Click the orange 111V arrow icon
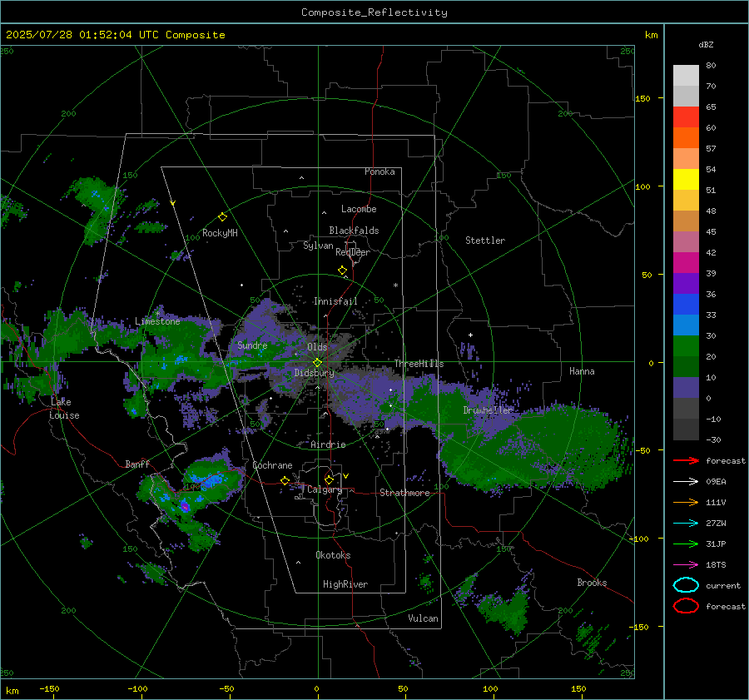This screenshot has width=749, height=700. (686, 502)
